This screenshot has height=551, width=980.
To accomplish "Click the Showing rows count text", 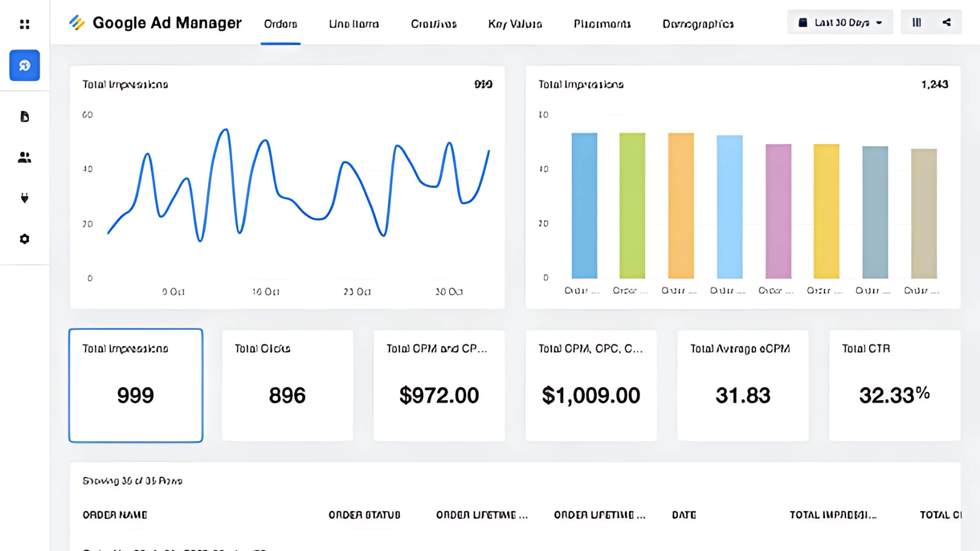I will tap(132, 481).
